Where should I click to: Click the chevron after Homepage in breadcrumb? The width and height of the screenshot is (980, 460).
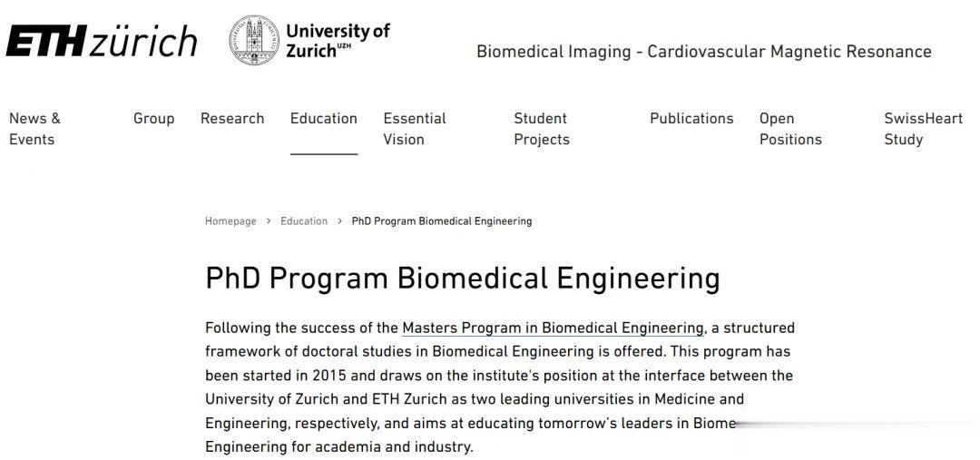tap(269, 221)
